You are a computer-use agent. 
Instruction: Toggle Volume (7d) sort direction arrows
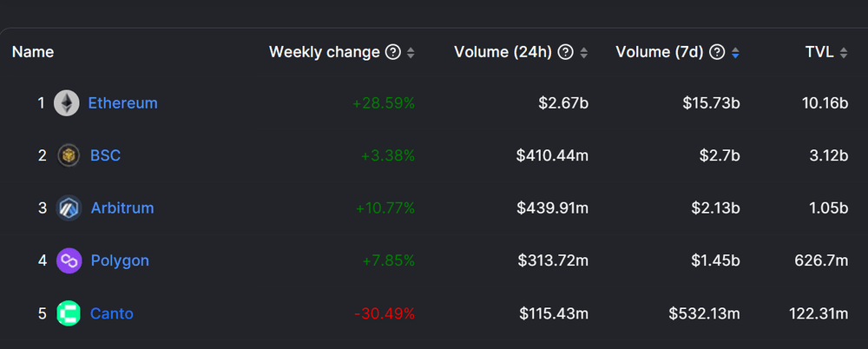tap(735, 53)
